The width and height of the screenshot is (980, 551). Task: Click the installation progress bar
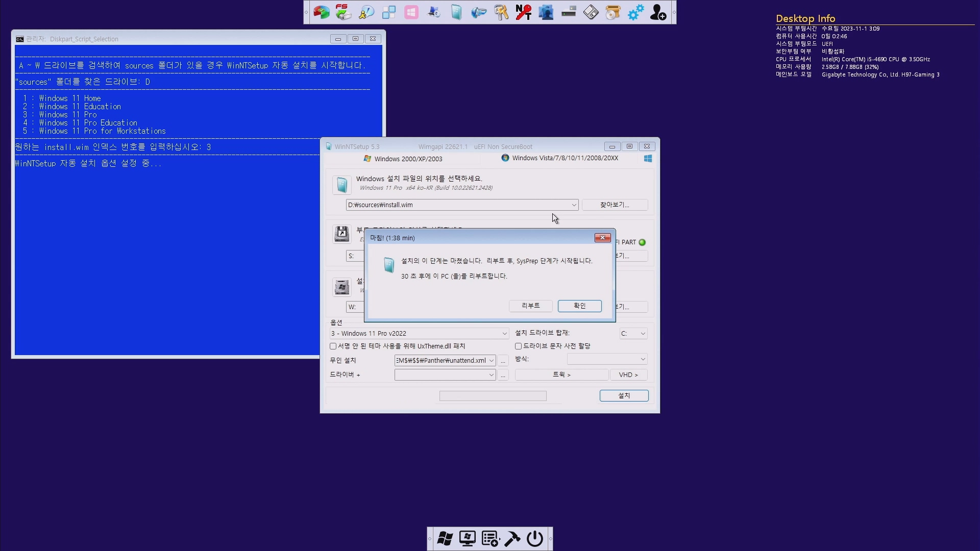493,396
